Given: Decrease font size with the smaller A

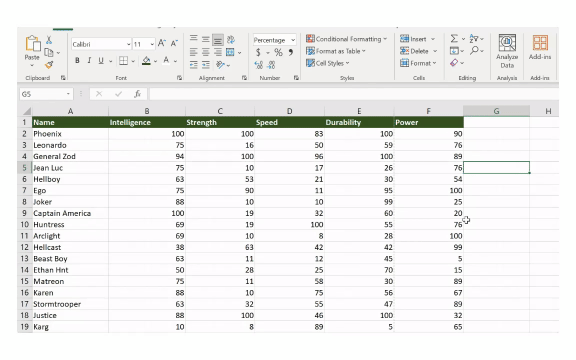Looking at the screenshot, I should pyautogui.click(x=174, y=44).
